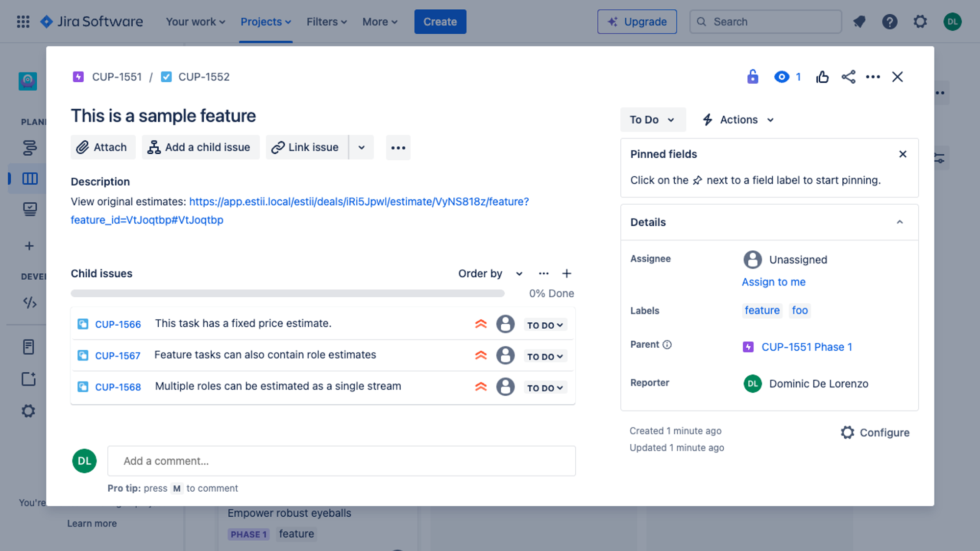Click the Add a comment field
This screenshot has width=980, height=551.
click(342, 461)
